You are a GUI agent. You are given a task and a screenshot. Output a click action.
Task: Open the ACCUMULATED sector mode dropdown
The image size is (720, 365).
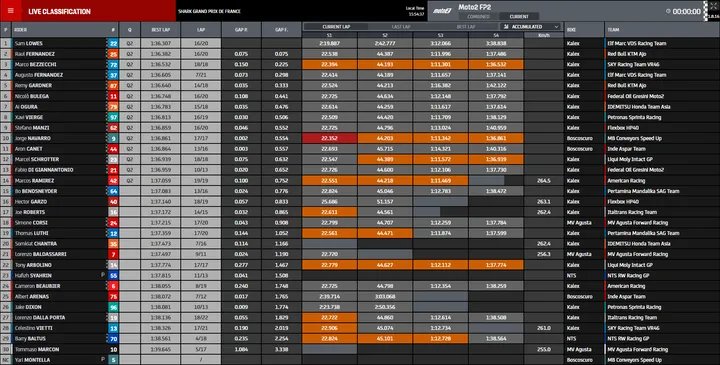coord(531,27)
